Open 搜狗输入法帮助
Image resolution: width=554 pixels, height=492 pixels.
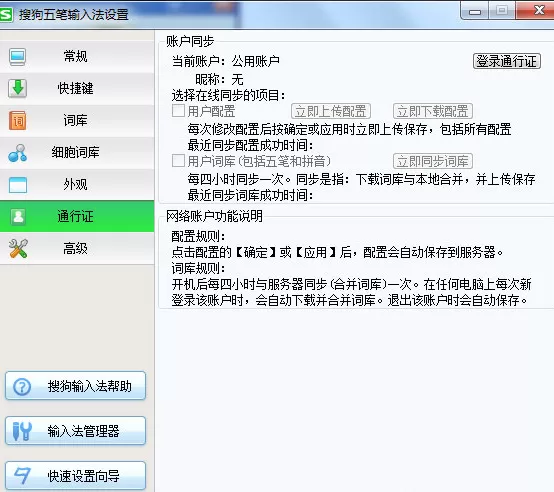[75, 386]
